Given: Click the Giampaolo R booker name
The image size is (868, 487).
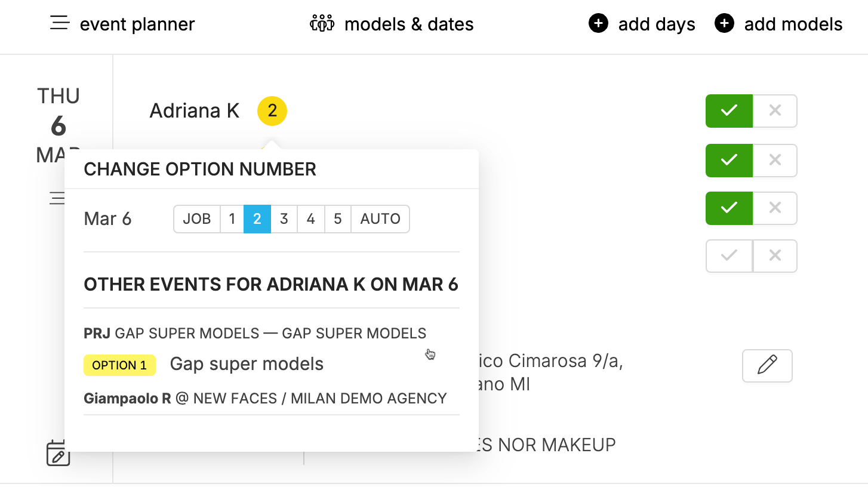Looking at the screenshot, I should click(127, 398).
